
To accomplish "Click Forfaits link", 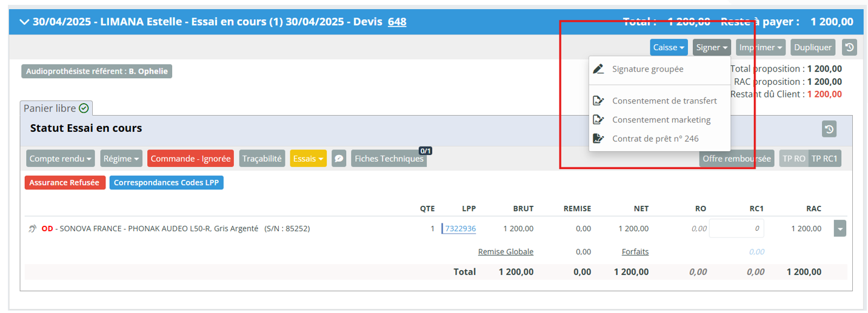I will click(635, 252).
